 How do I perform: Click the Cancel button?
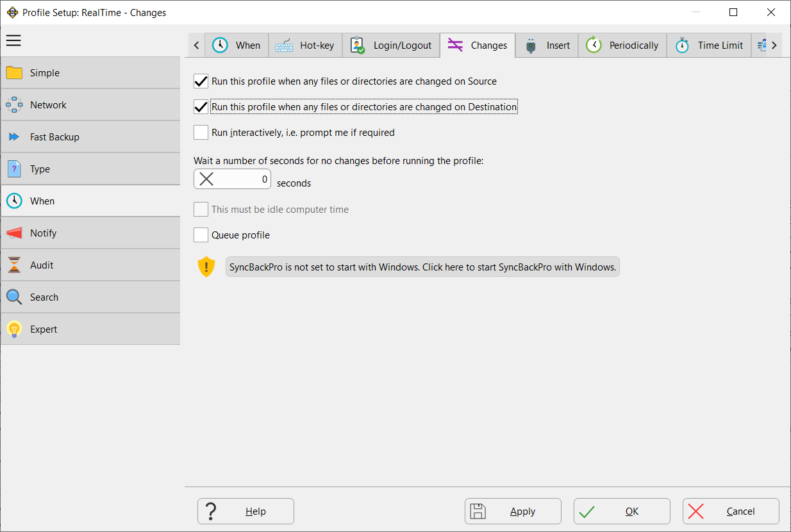pyautogui.click(x=731, y=511)
